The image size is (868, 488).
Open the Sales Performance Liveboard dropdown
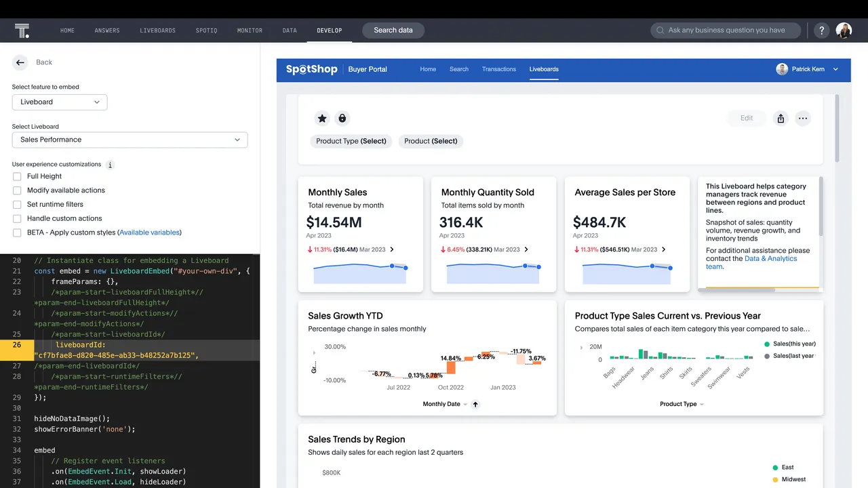[x=130, y=140]
